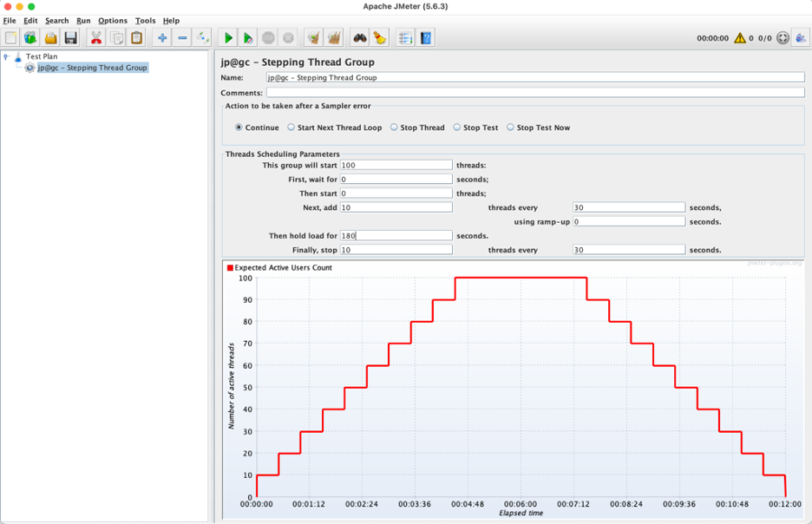Start test with no pauses icon
The image size is (812, 524).
coord(248,38)
